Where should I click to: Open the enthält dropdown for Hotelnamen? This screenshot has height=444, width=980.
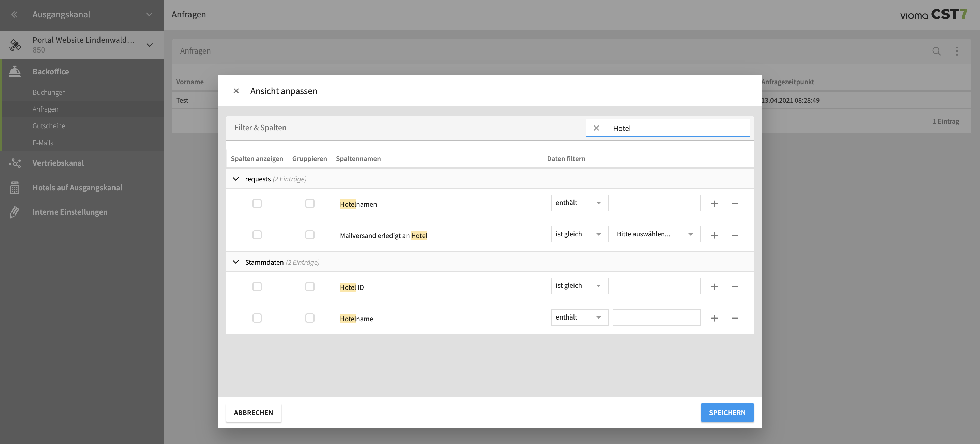point(579,203)
